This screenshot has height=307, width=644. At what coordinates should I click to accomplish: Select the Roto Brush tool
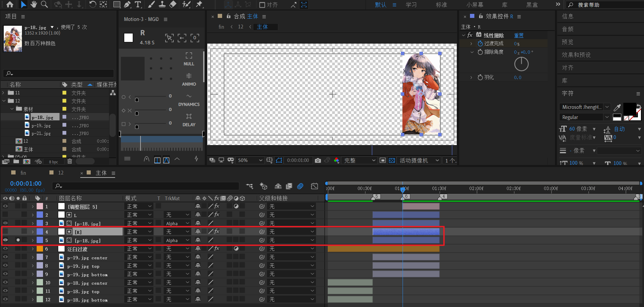point(186,4)
